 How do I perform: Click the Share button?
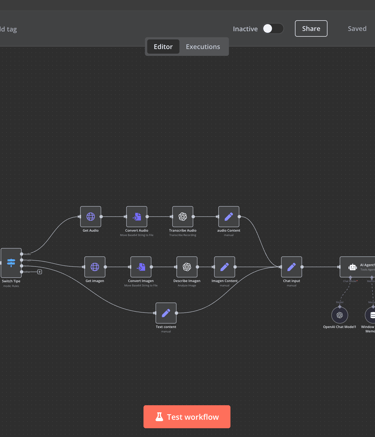pos(311,29)
